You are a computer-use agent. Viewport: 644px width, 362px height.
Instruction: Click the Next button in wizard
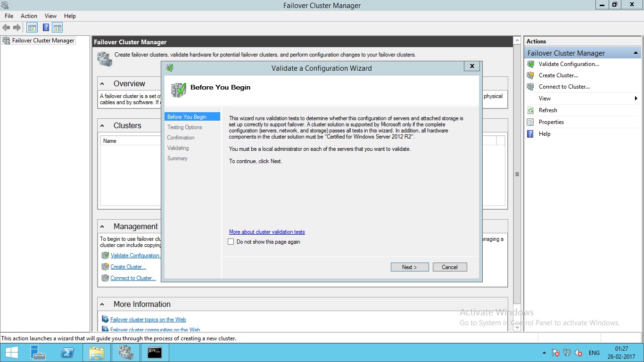[x=410, y=267]
